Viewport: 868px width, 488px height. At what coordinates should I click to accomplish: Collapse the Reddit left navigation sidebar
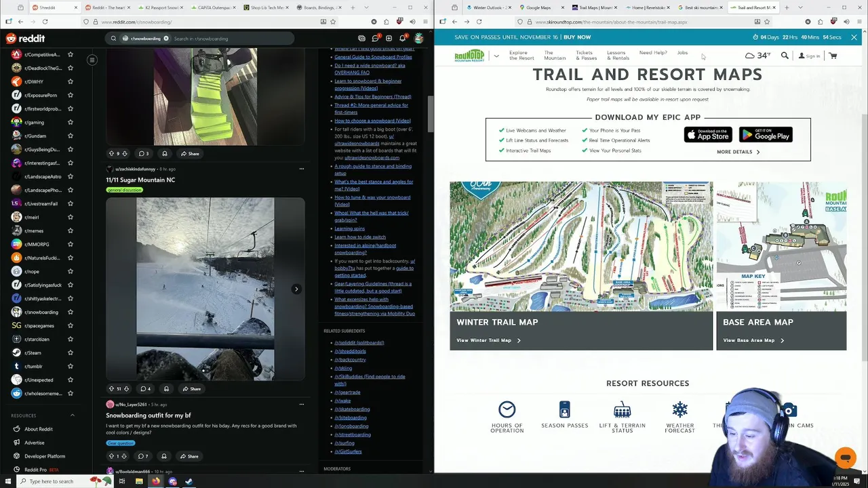(92, 60)
